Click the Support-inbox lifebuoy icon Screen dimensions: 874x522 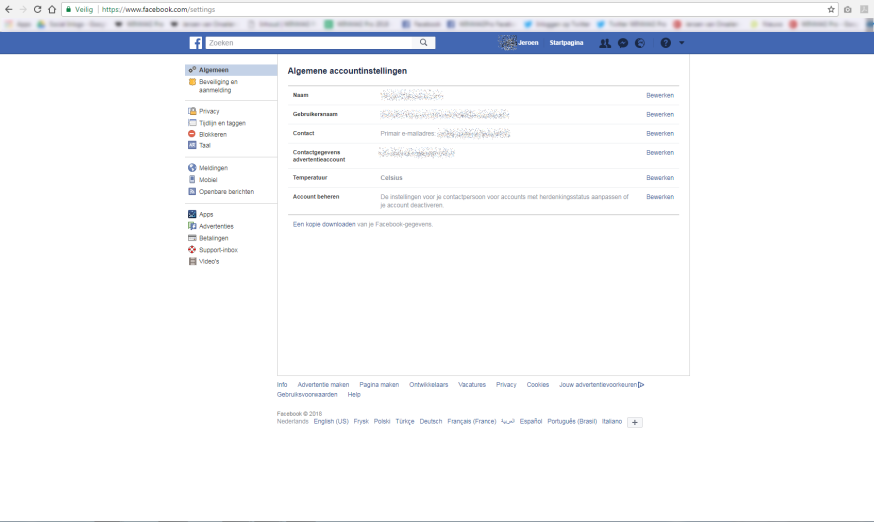192,250
